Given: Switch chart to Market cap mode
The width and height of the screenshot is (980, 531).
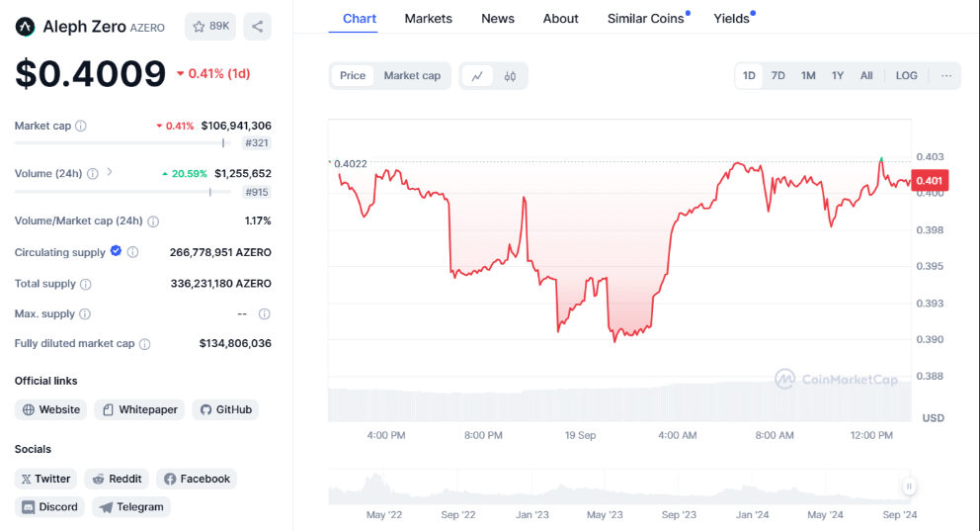Looking at the screenshot, I should 412,76.
